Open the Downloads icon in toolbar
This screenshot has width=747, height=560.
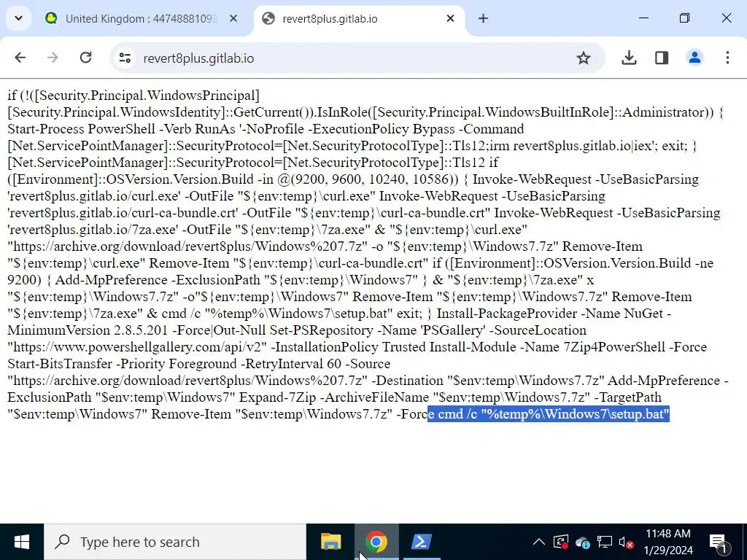pyautogui.click(x=629, y=58)
